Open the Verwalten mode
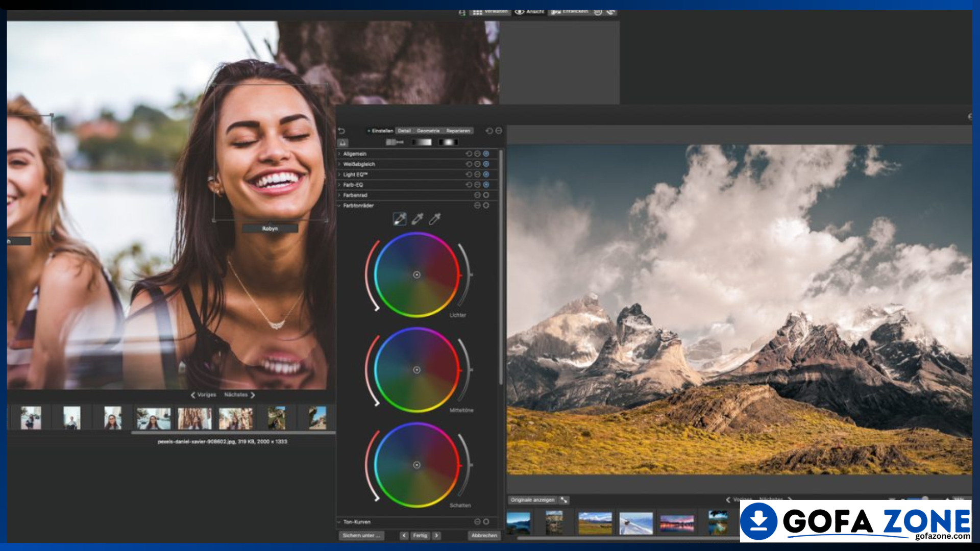The width and height of the screenshot is (980, 551). (x=490, y=12)
